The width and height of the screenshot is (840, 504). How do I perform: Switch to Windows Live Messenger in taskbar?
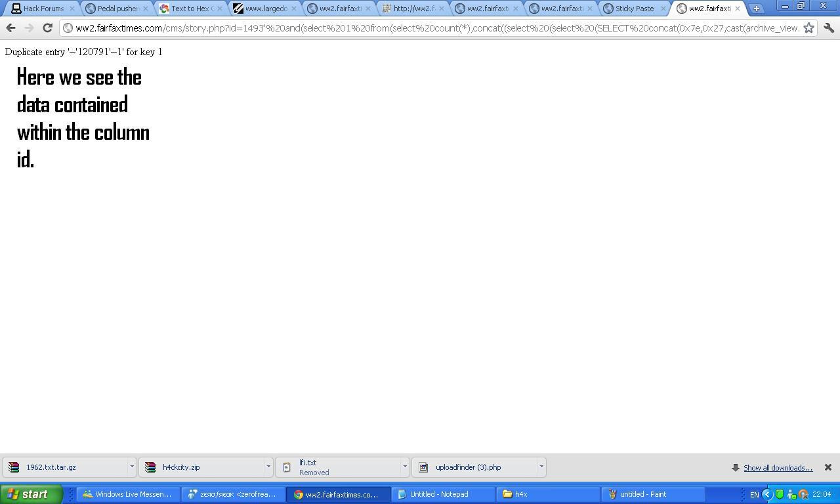(x=127, y=494)
